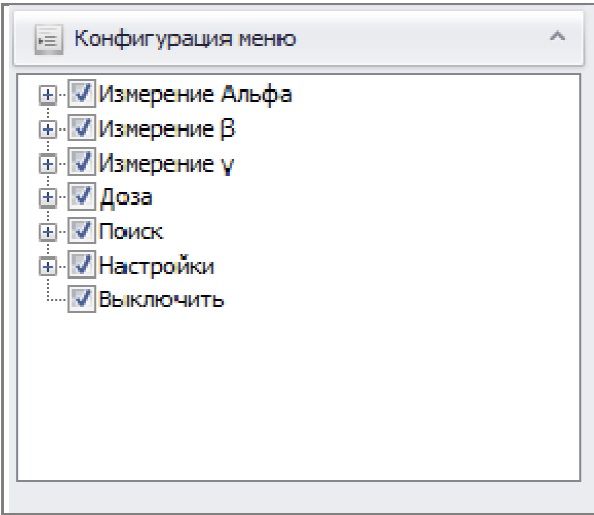Viewport: 594px width, 515px height.
Task: Click the Конфигурация меню header title
Action: 185,39
